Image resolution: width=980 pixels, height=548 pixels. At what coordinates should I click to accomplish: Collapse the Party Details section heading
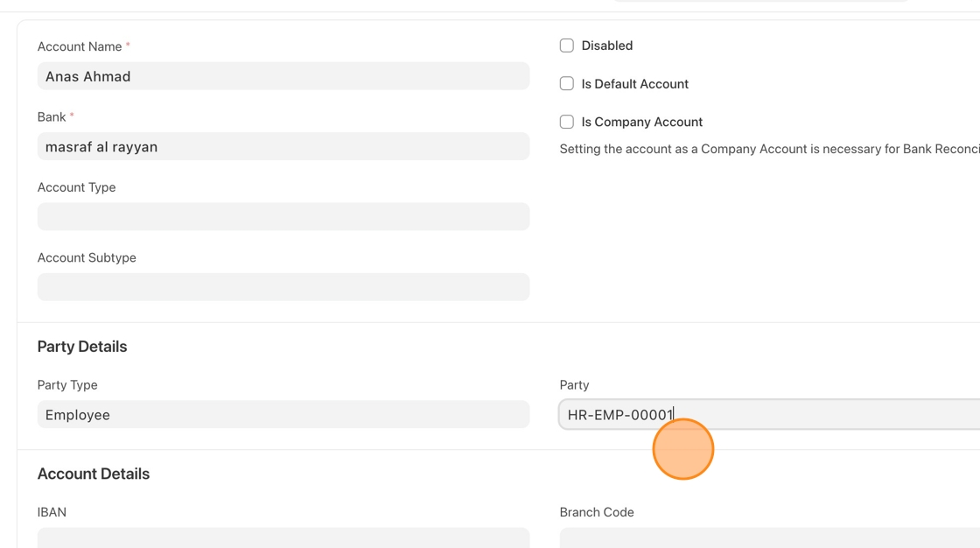[82, 347]
